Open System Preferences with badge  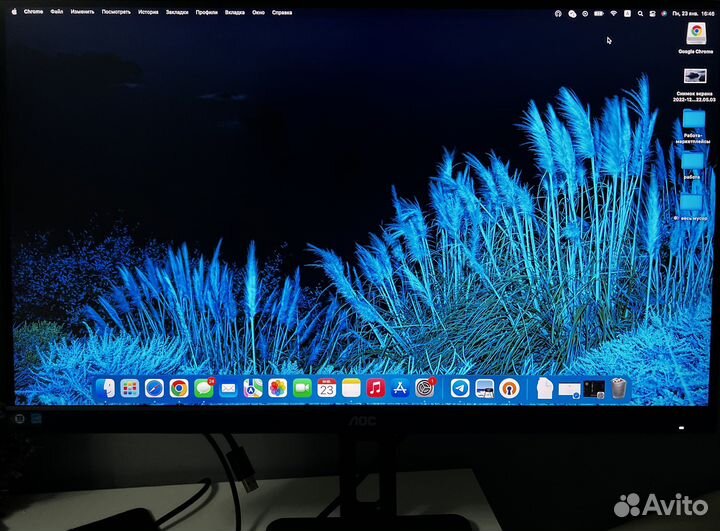tap(425, 389)
